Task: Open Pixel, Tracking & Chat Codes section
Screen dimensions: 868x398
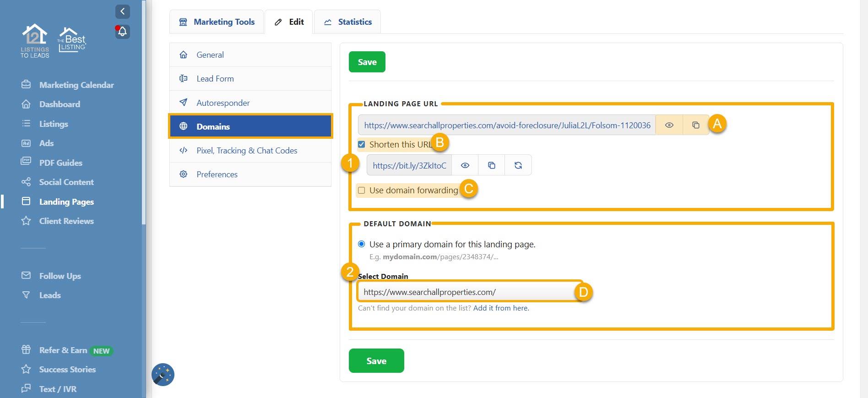Action: (x=246, y=151)
